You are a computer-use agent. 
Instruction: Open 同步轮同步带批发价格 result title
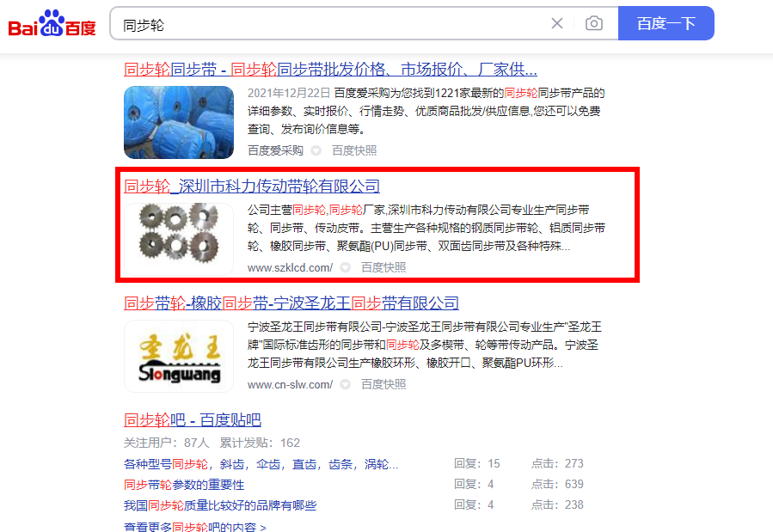330,70
